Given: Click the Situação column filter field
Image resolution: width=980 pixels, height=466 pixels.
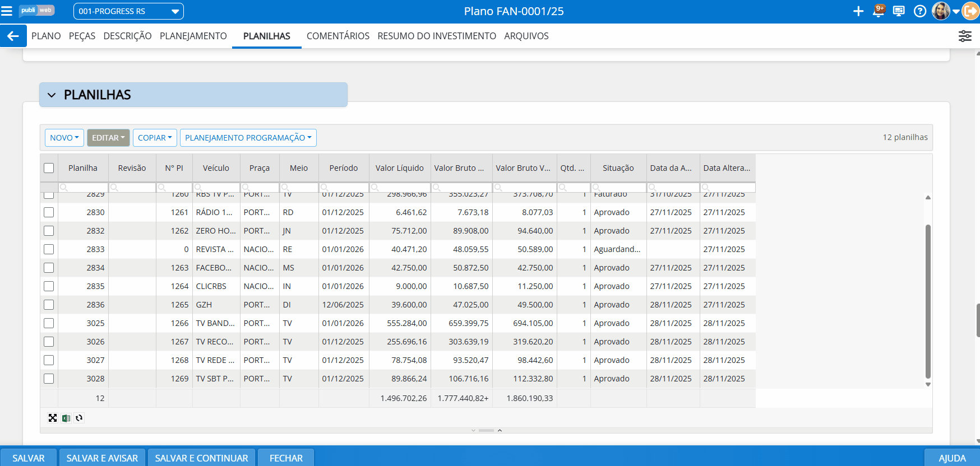Looking at the screenshot, I should 618,188.
